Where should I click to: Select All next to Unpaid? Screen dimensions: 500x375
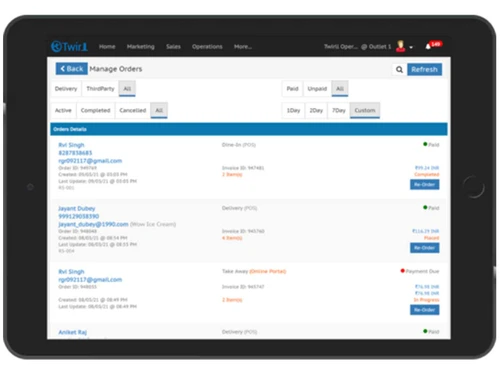point(340,89)
